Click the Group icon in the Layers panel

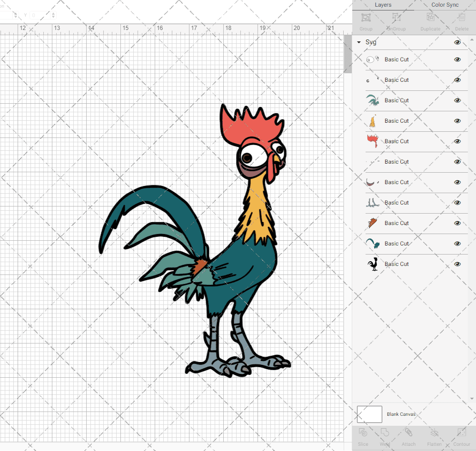click(366, 18)
